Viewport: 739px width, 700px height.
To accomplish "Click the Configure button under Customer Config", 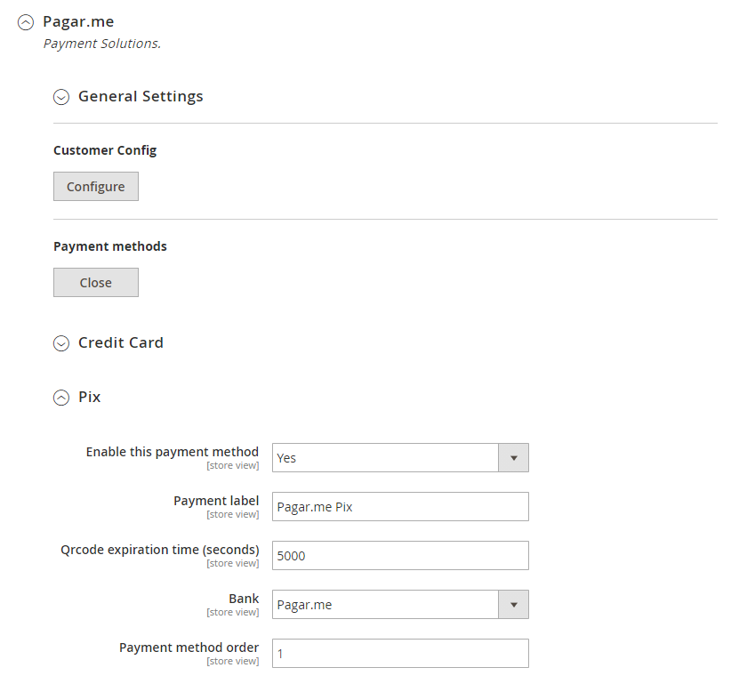I will 96,186.
